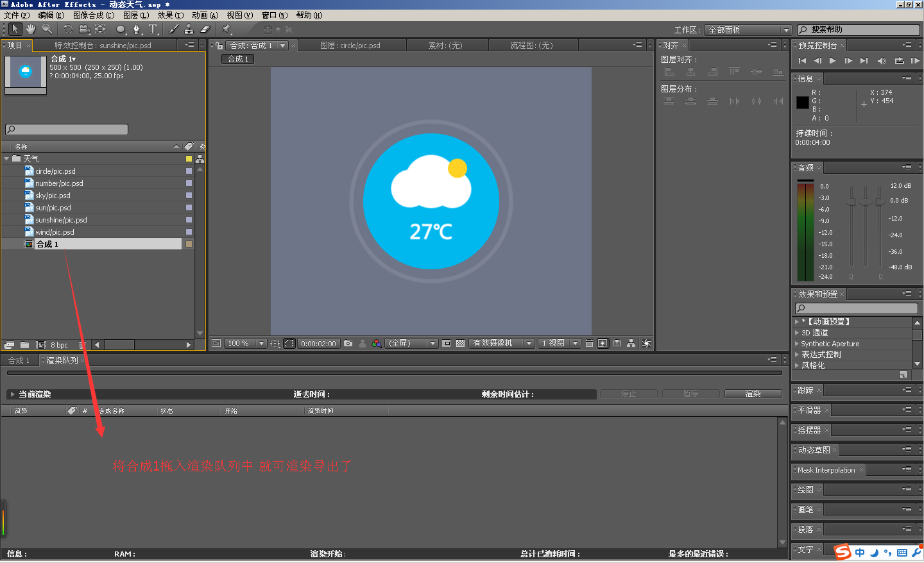Click the 渲染 render button

coord(753,394)
